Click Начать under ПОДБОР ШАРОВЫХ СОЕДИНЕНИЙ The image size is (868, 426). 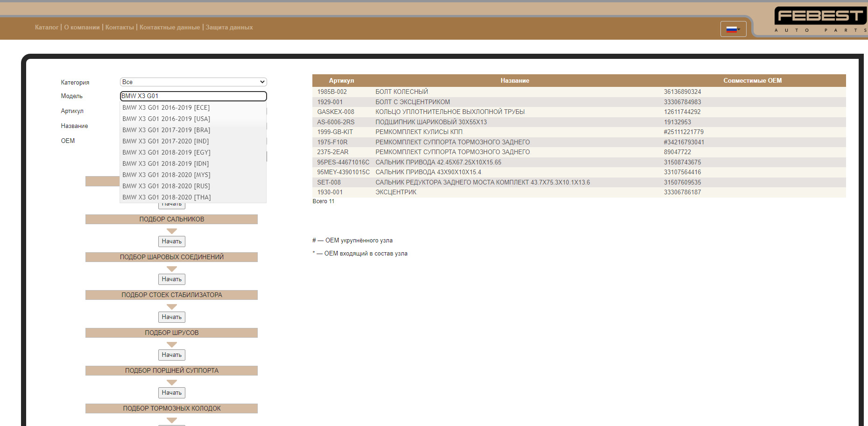[172, 279]
